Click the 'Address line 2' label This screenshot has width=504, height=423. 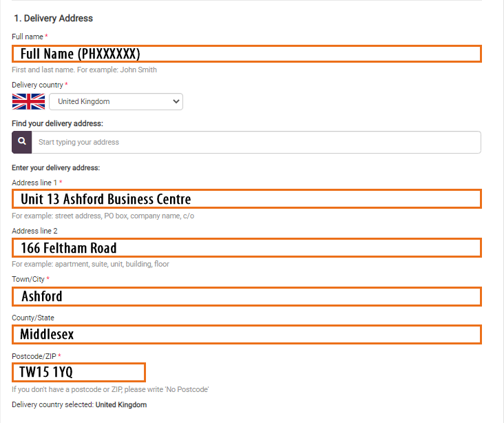(34, 231)
